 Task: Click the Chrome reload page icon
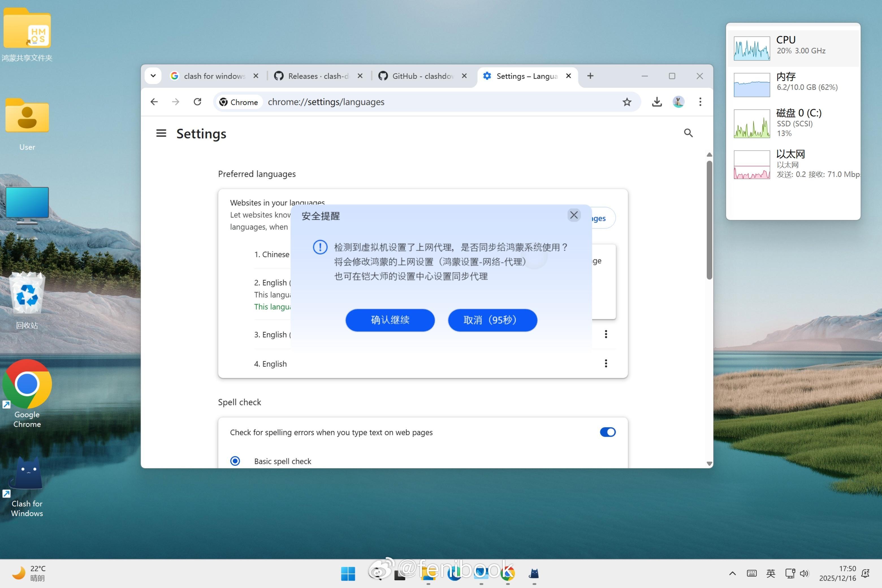[x=197, y=101]
